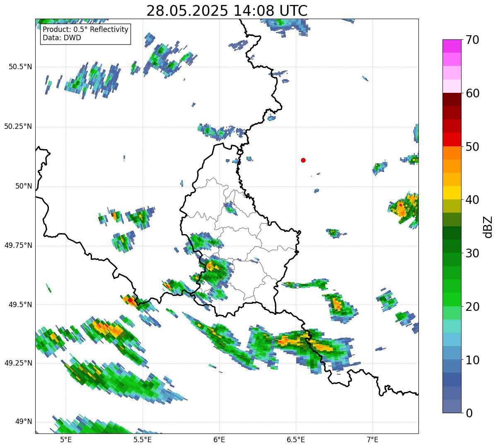Click the longitude label "7°E"

click(372, 439)
